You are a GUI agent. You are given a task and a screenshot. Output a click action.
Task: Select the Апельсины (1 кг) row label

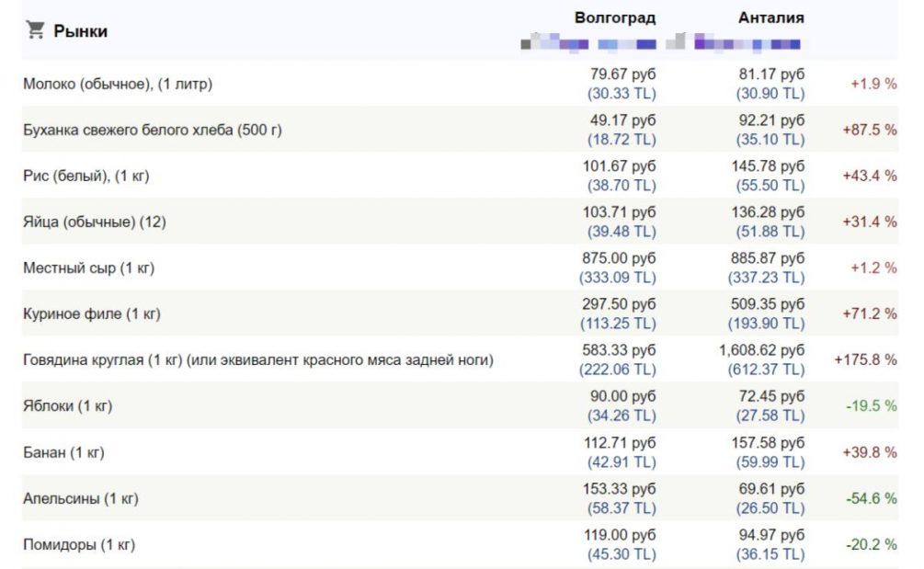pos(80,498)
